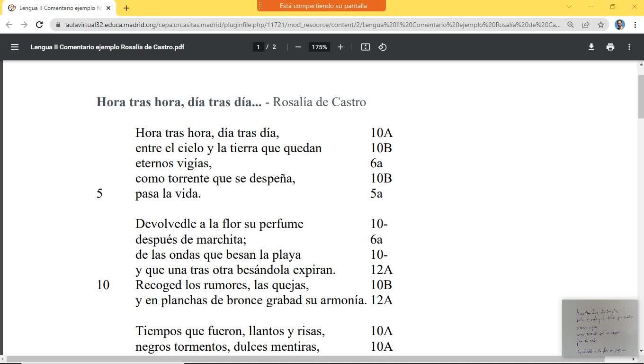Close the Lengua II Comentario tab

tap(108, 8)
